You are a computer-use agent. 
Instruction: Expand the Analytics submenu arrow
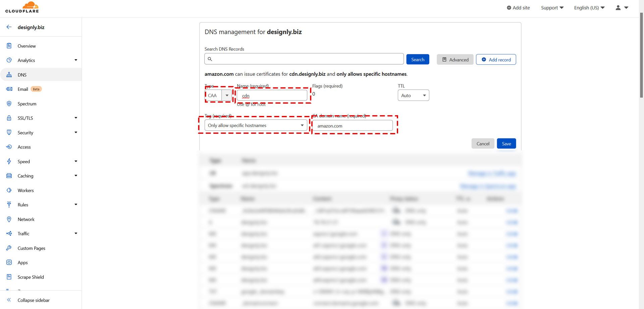click(x=76, y=60)
